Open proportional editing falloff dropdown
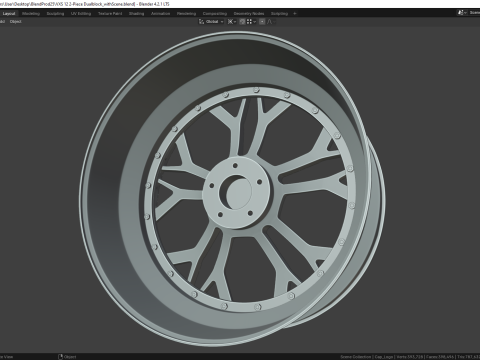 point(271,22)
